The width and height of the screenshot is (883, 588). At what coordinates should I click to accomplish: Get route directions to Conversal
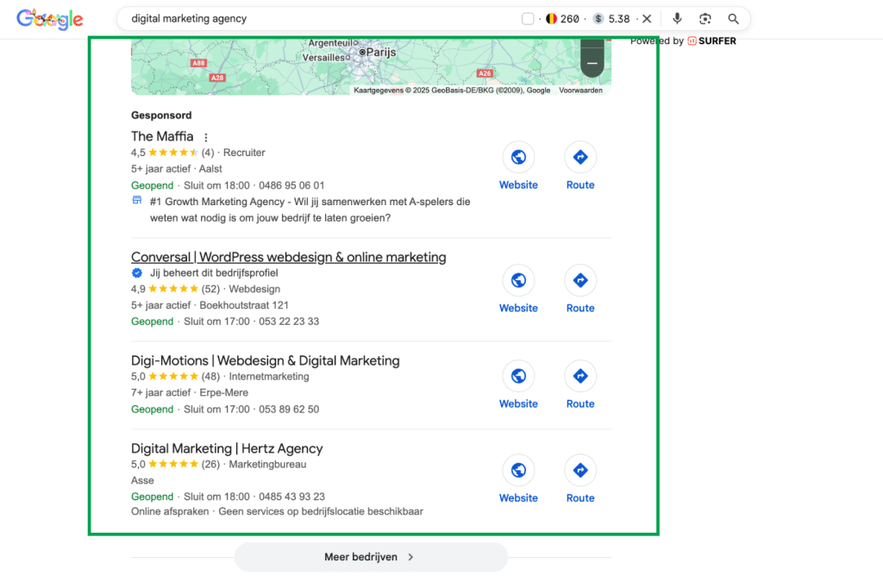(x=580, y=281)
